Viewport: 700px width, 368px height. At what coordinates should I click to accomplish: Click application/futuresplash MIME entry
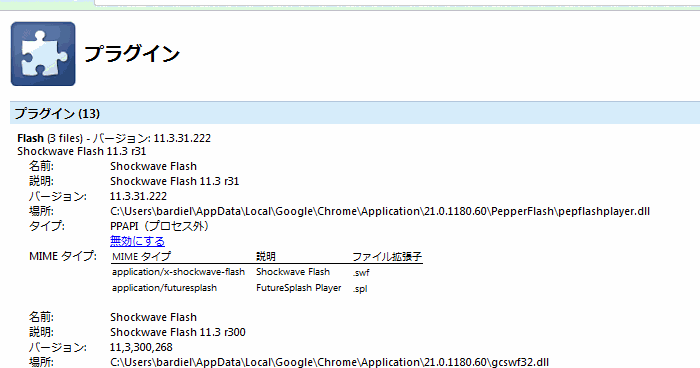click(x=164, y=288)
